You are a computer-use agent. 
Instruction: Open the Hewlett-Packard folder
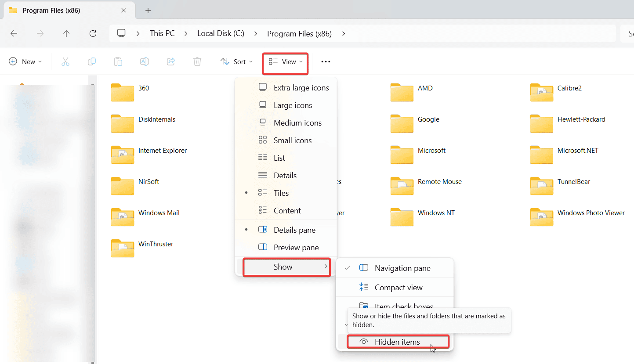(568, 123)
